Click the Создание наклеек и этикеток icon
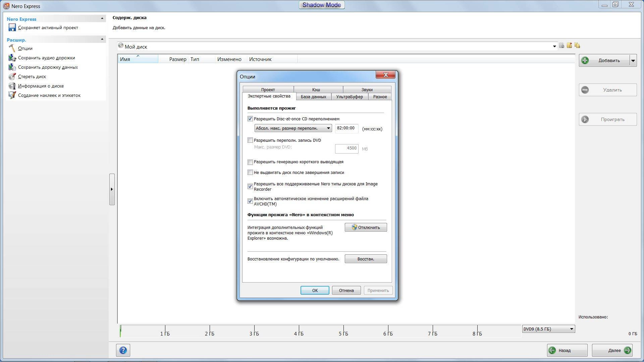This screenshot has height=362, width=644. pyautogui.click(x=12, y=95)
